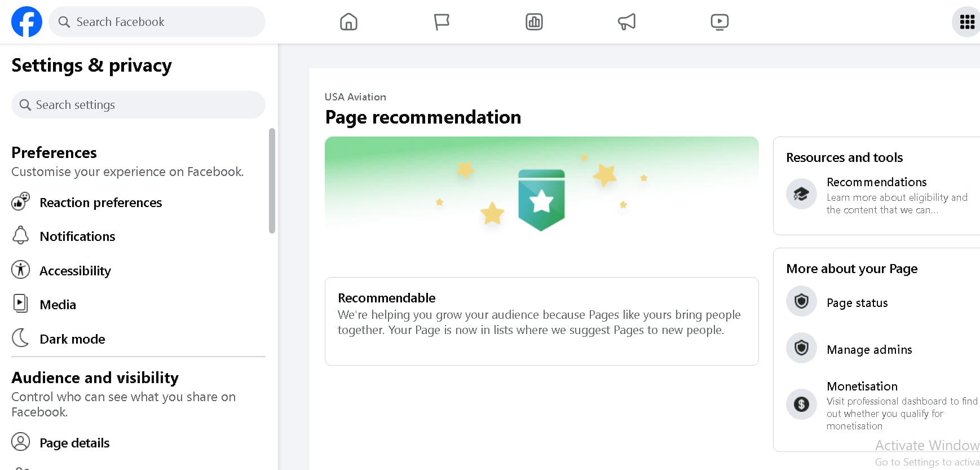Screen dimensions: 980x470
Task: Click the Reaction preferences icon
Action: (x=21, y=202)
